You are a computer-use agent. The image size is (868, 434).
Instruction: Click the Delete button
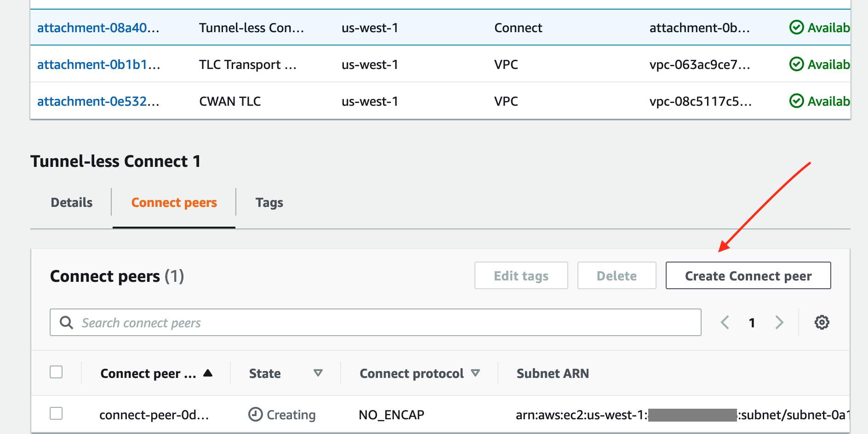tap(617, 275)
